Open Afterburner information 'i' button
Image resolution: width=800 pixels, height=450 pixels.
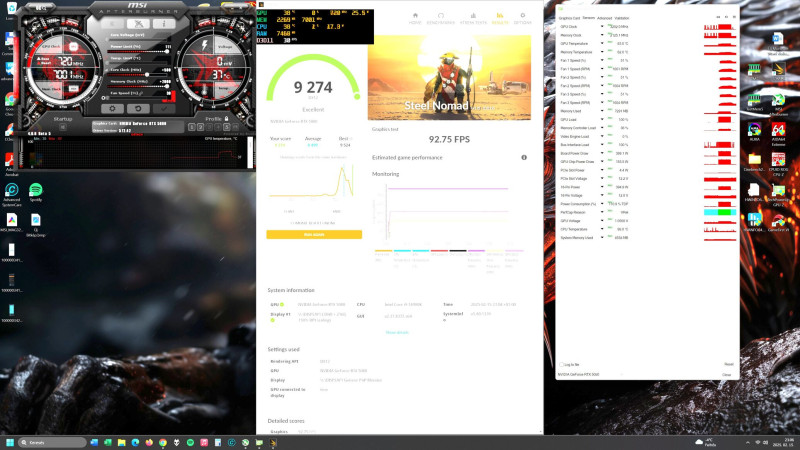[x=163, y=24]
